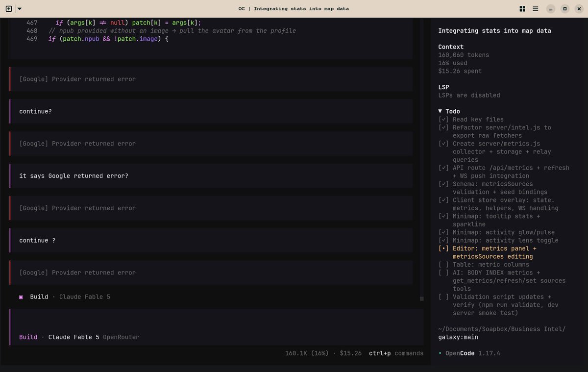Click the comment on code line 468

[172, 31]
